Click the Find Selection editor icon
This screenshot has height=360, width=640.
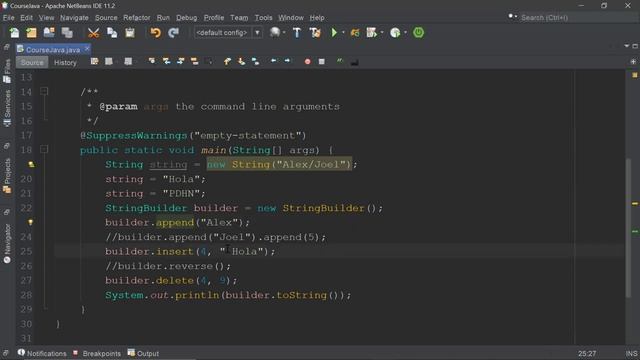(152, 61)
